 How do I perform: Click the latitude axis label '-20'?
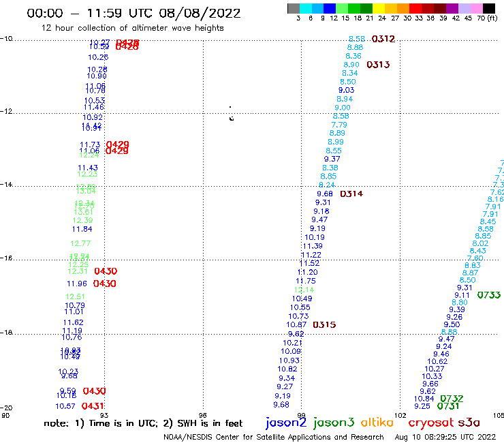(6, 408)
